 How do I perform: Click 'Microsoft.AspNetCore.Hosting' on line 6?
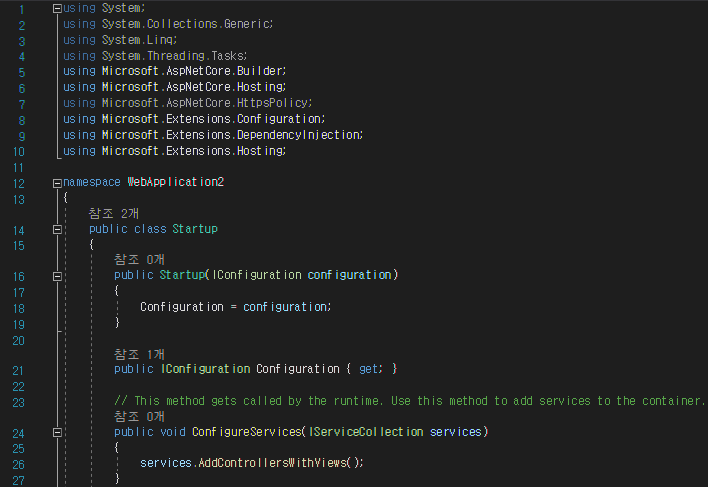[192, 87]
